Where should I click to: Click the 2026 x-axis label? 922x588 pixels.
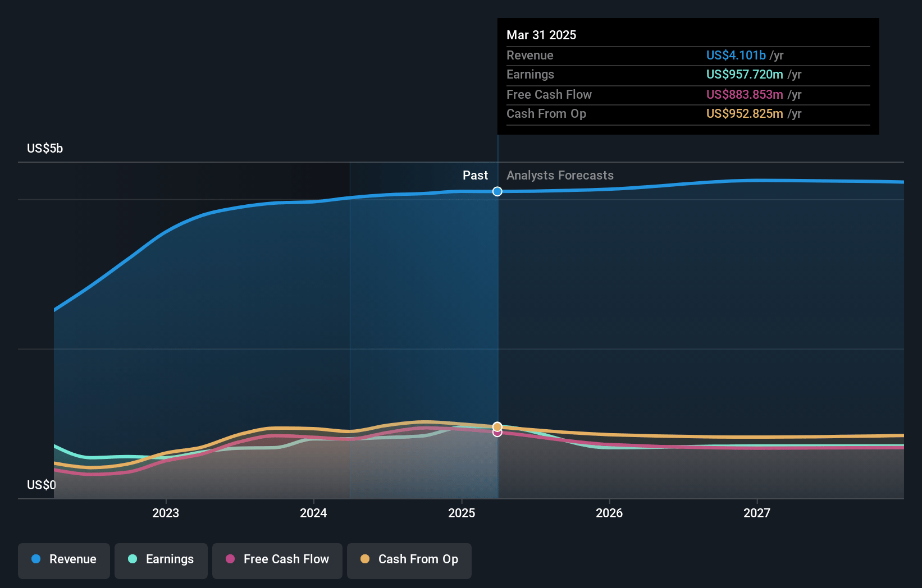609,513
